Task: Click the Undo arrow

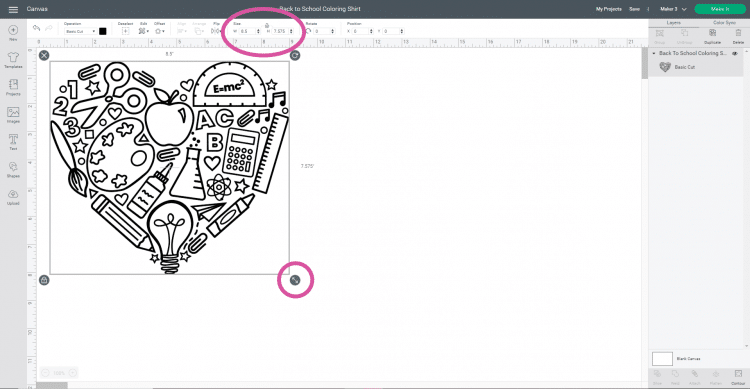Action: click(x=36, y=29)
